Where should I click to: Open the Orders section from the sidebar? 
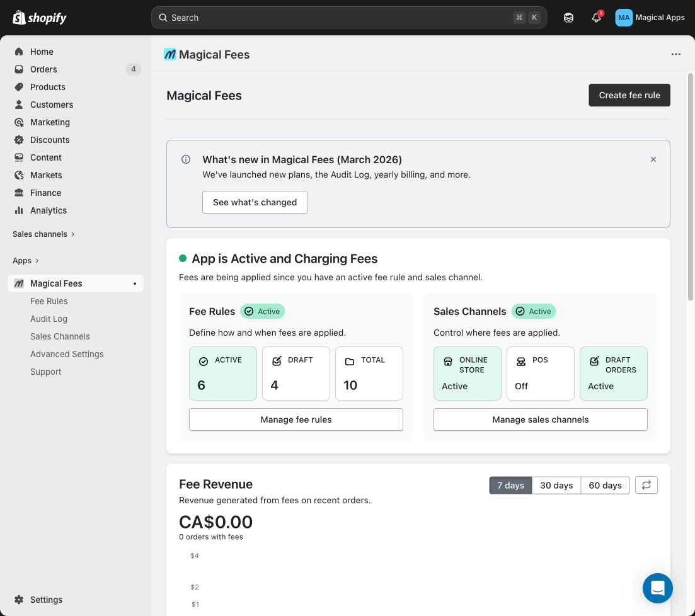click(43, 69)
